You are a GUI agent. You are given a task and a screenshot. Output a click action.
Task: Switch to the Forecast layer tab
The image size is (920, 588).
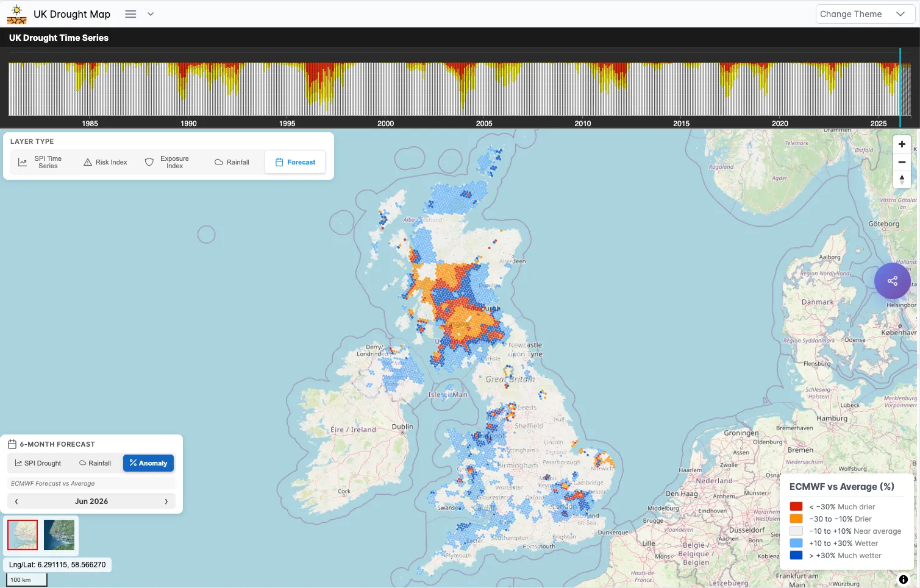pos(295,161)
